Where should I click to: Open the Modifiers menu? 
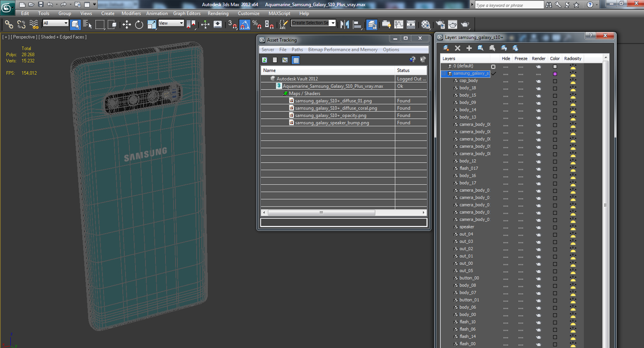[131, 13]
